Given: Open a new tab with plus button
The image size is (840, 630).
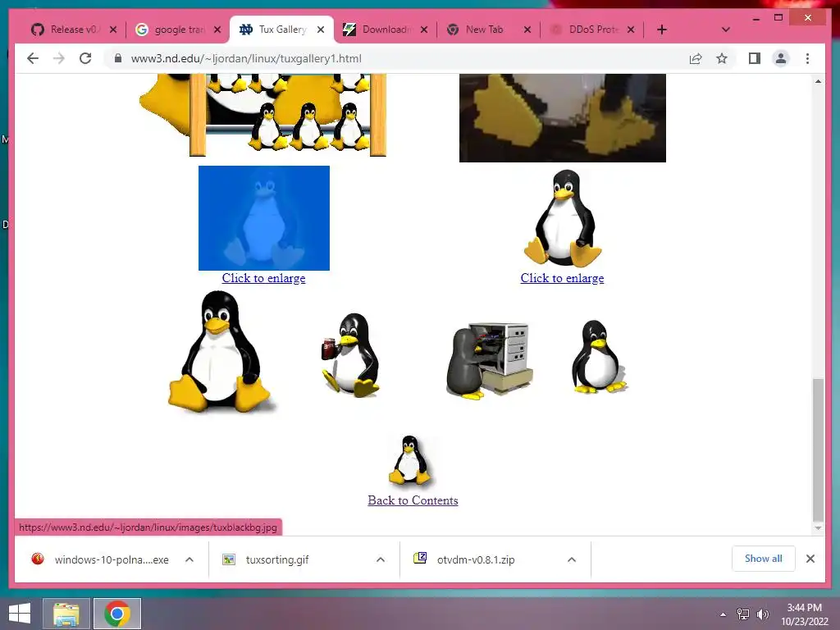Looking at the screenshot, I should 662,30.
